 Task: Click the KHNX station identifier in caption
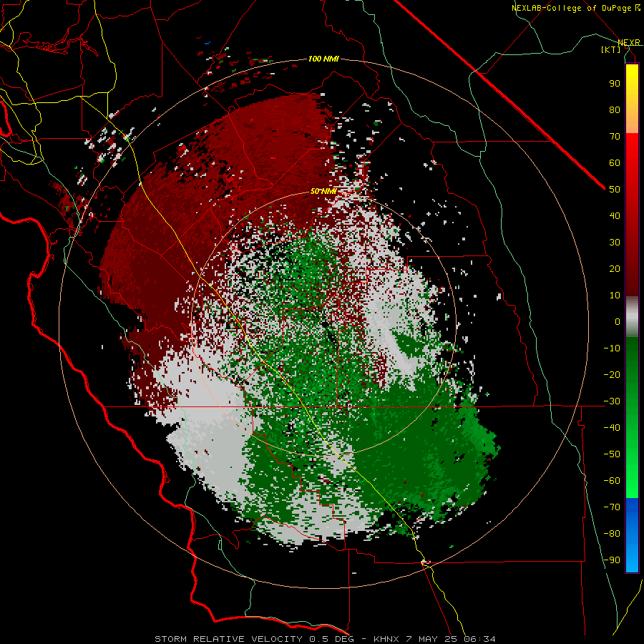386,639
